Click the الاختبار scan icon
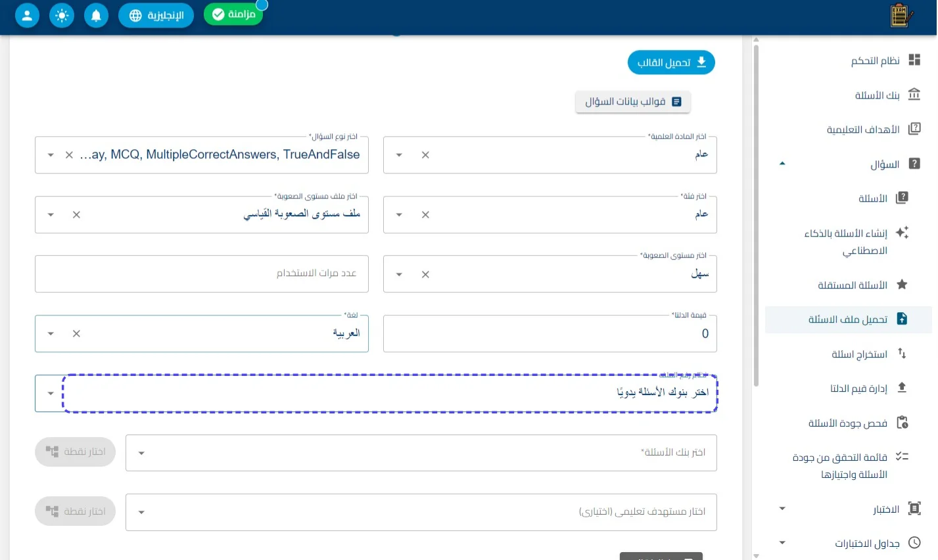The height and width of the screenshot is (560, 938). point(914,508)
